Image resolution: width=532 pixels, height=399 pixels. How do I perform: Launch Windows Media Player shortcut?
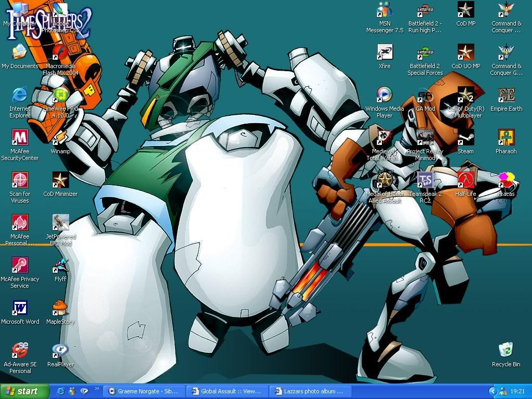384,96
